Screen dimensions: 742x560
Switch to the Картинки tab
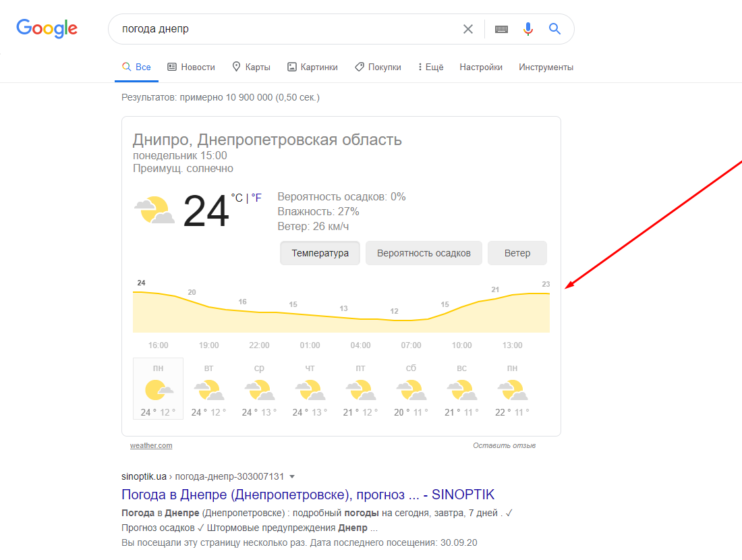[x=312, y=67]
